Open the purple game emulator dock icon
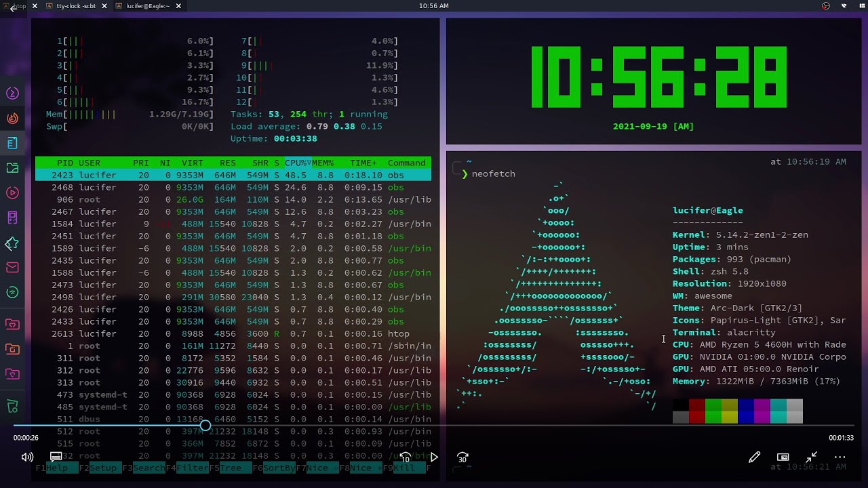 [x=12, y=218]
